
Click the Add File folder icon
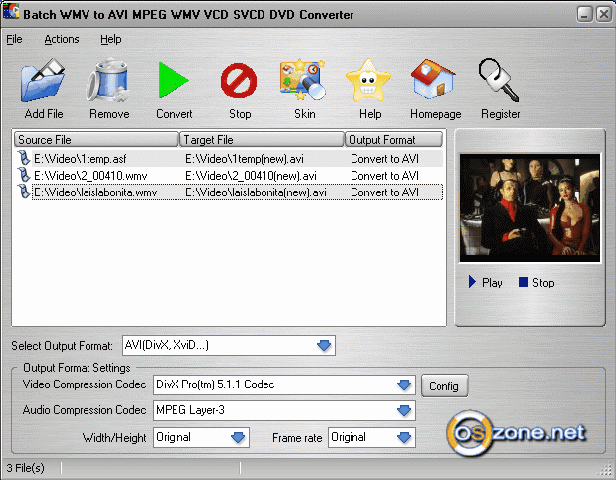click(x=43, y=81)
